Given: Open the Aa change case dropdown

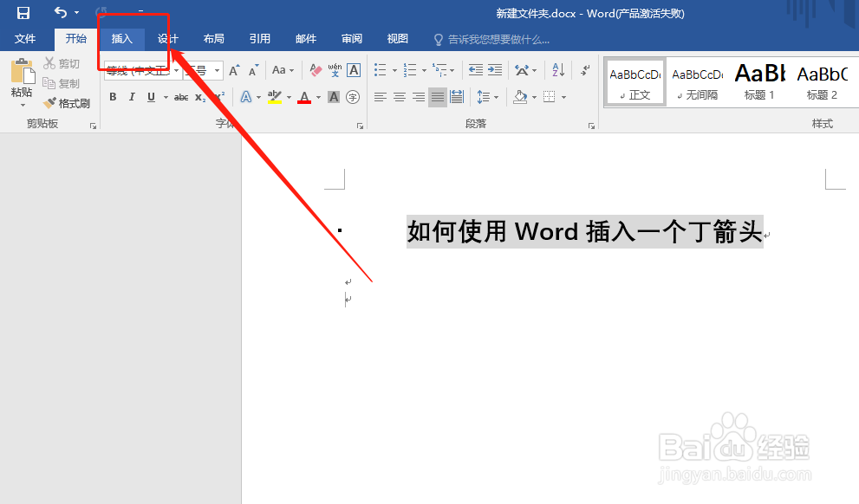Looking at the screenshot, I should (x=283, y=70).
